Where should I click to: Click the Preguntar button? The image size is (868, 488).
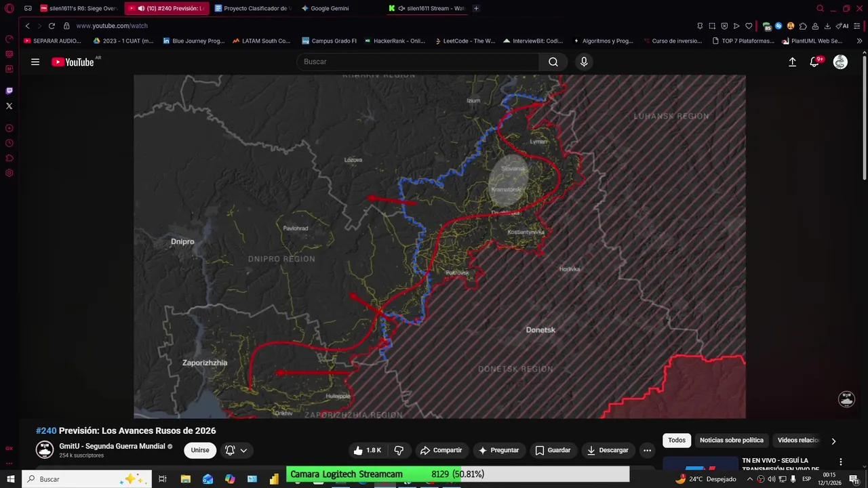click(x=498, y=450)
